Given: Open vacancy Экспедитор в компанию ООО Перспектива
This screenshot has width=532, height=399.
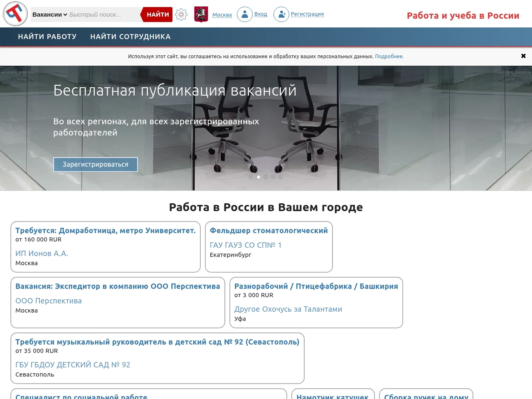Looking at the screenshot, I should pyautogui.click(x=118, y=286).
